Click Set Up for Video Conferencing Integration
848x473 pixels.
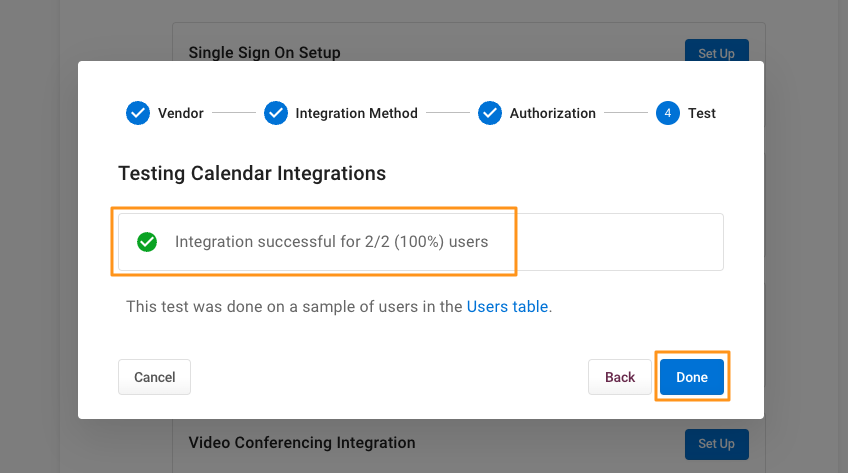point(717,444)
